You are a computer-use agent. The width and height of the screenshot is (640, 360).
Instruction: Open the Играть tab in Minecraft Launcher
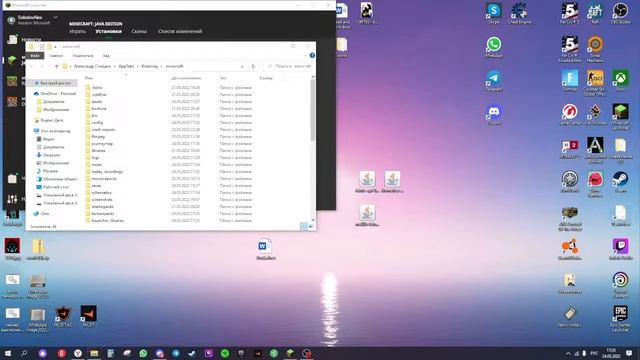[x=78, y=31]
